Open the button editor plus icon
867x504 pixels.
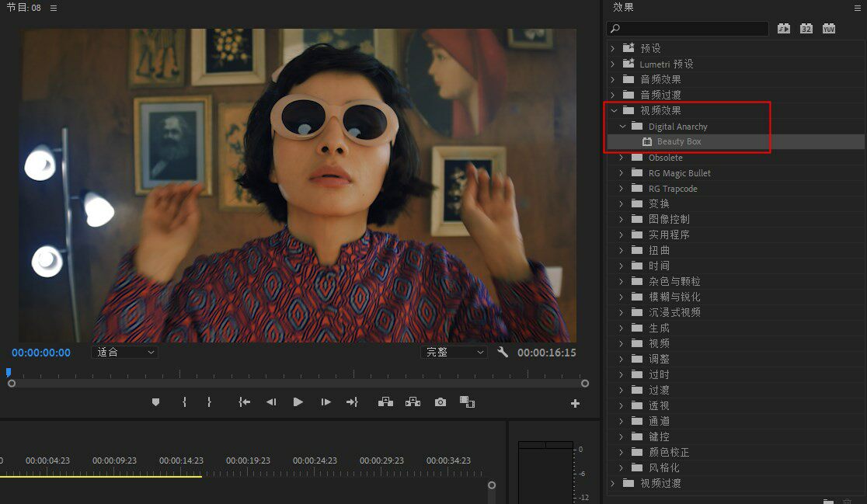pyautogui.click(x=575, y=403)
